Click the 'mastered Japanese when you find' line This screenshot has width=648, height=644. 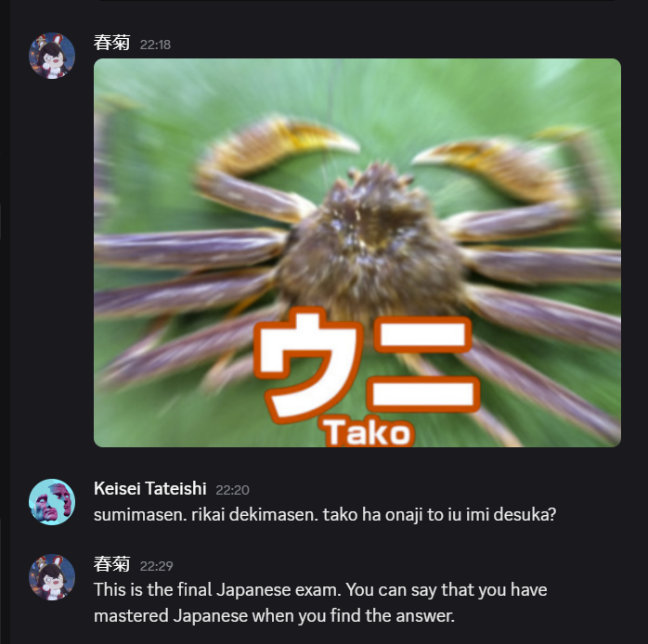point(274,616)
